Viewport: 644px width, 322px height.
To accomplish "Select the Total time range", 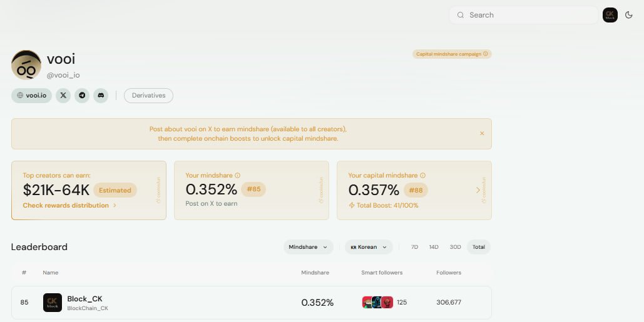I will (x=479, y=248).
